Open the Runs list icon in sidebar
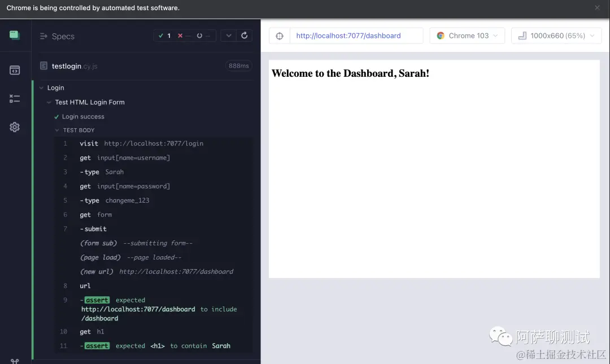Viewport: 610px width, 364px height. (14, 99)
